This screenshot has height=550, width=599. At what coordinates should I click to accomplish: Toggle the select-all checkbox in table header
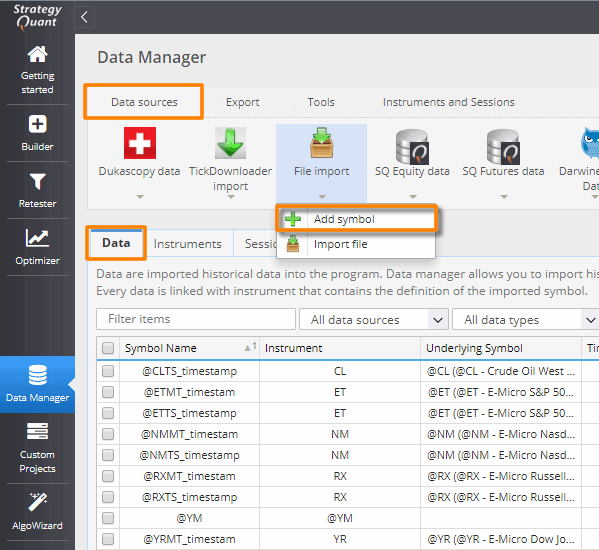point(108,348)
